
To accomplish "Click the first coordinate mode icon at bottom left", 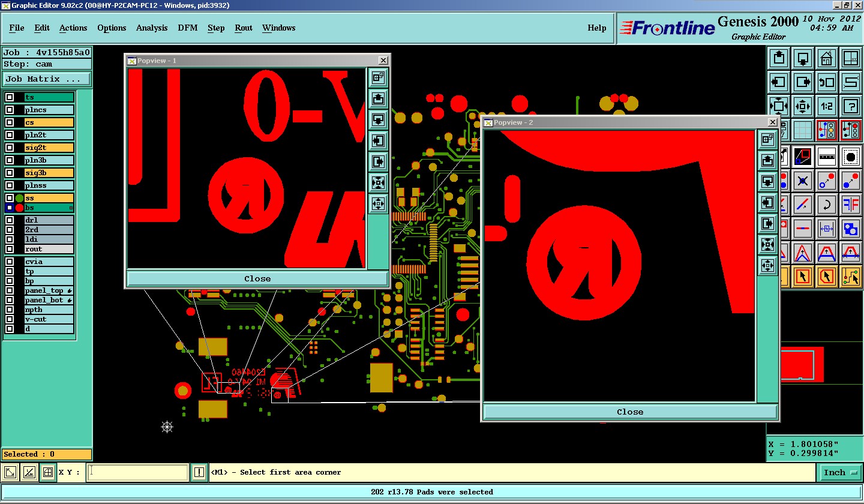I will coord(10,472).
